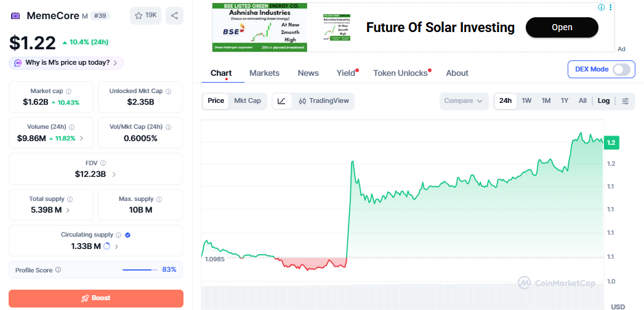Click the 83% profile score value
The height and width of the screenshot is (310, 644).
[x=169, y=270]
